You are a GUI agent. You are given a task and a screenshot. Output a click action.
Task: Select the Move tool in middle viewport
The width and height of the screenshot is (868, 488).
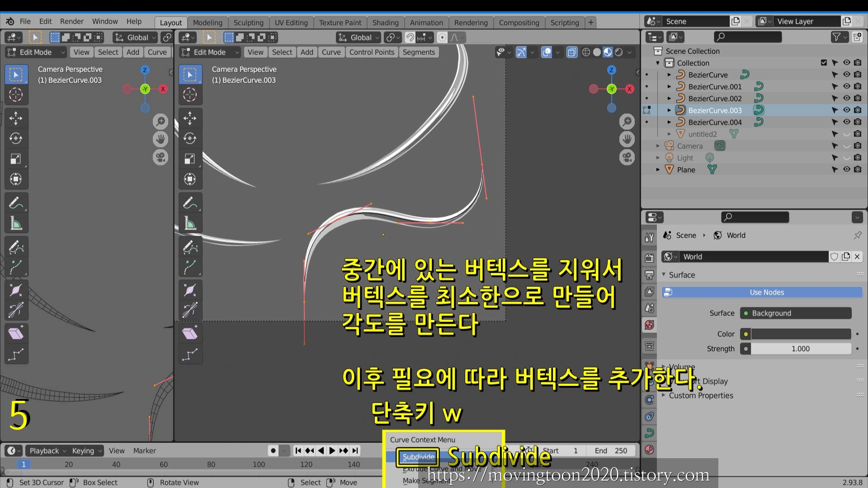tap(190, 118)
